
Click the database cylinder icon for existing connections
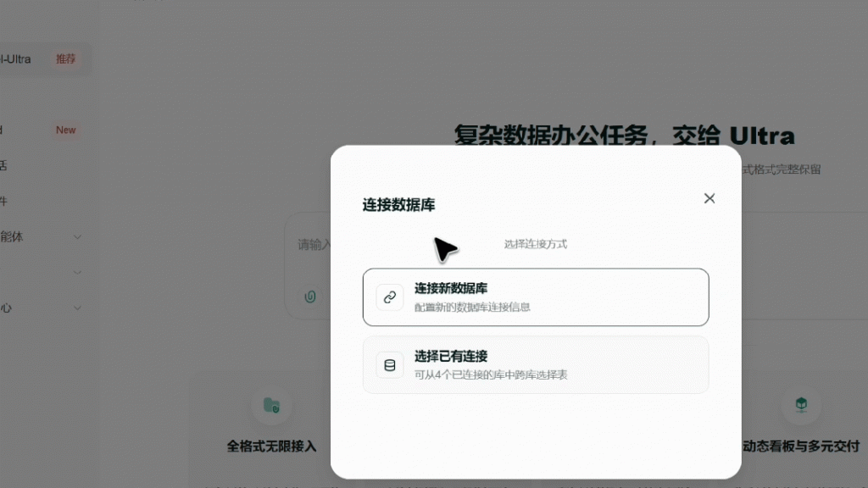click(x=390, y=365)
